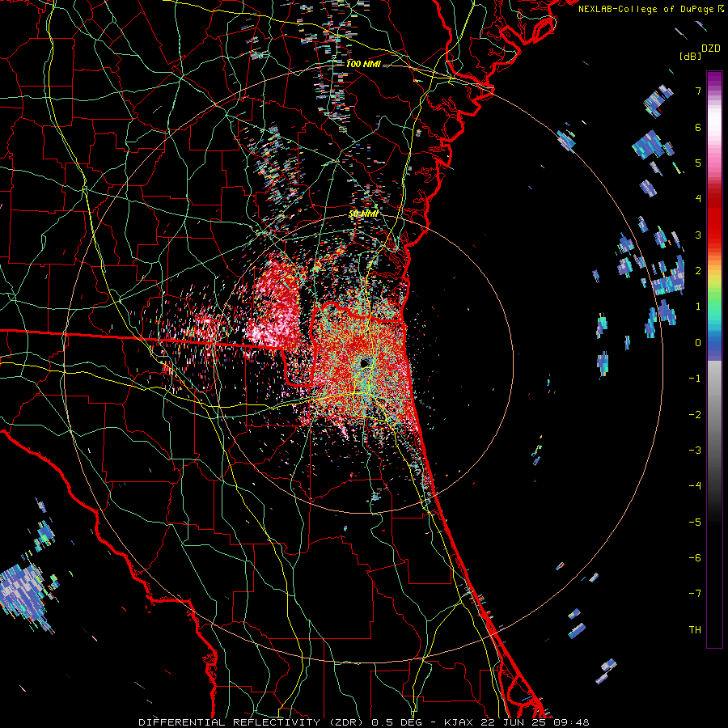The width and height of the screenshot is (728, 728).
Task: Click the 7 value on color scale
Action: [x=698, y=91]
